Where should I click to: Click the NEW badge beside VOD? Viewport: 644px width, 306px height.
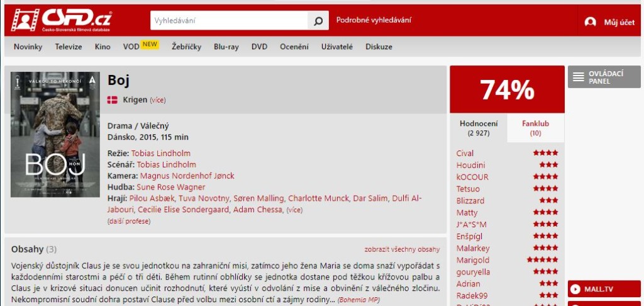coord(150,45)
